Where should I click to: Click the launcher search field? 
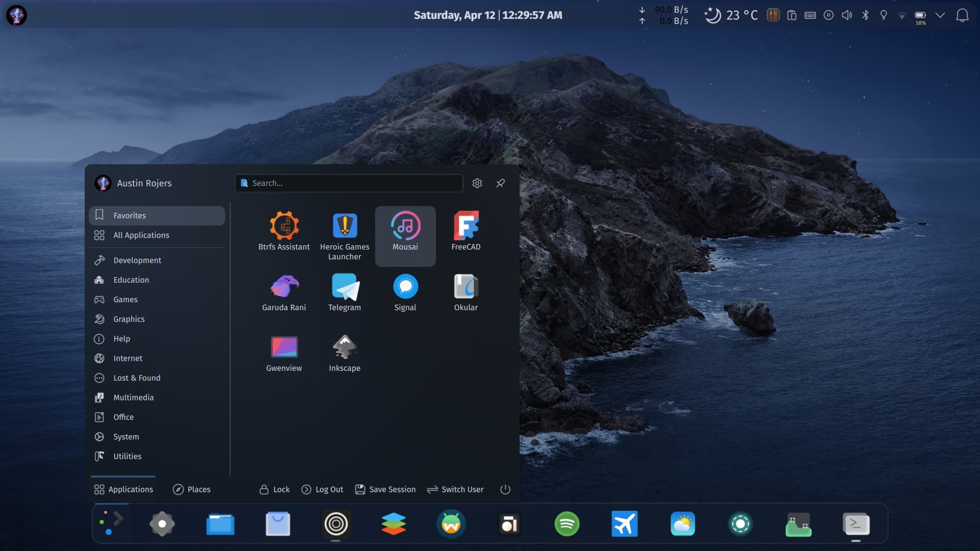pyautogui.click(x=349, y=183)
